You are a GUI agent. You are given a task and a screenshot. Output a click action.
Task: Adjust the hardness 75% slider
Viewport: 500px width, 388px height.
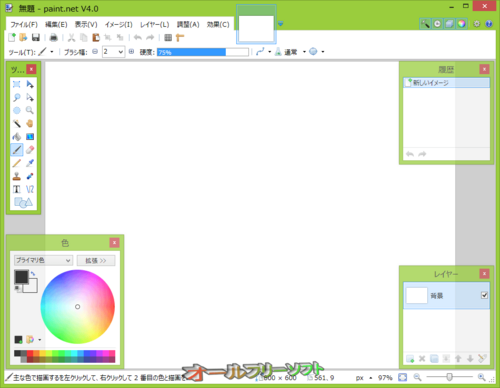tap(203, 52)
